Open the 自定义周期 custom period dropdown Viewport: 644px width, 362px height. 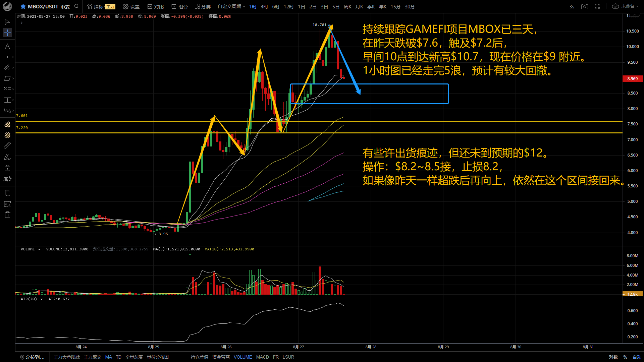[x=231, y=6]
